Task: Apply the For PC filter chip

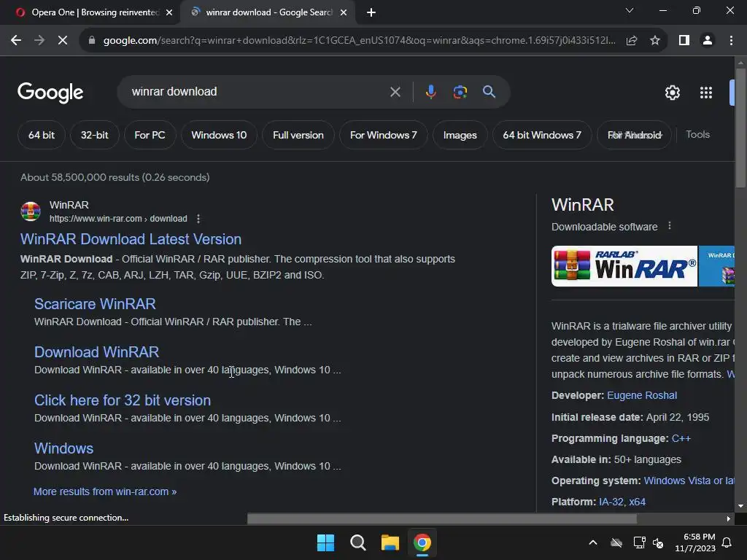Action: point(150,135)
